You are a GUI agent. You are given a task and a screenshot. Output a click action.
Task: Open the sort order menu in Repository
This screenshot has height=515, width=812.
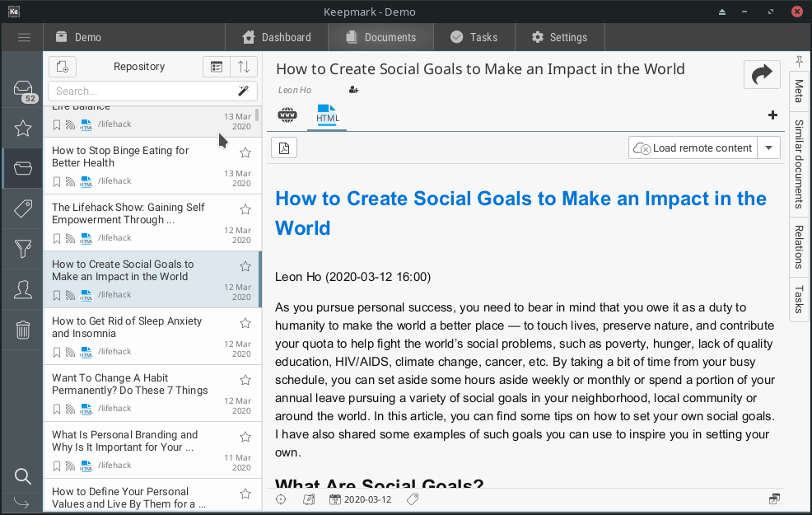coord(245,67)
